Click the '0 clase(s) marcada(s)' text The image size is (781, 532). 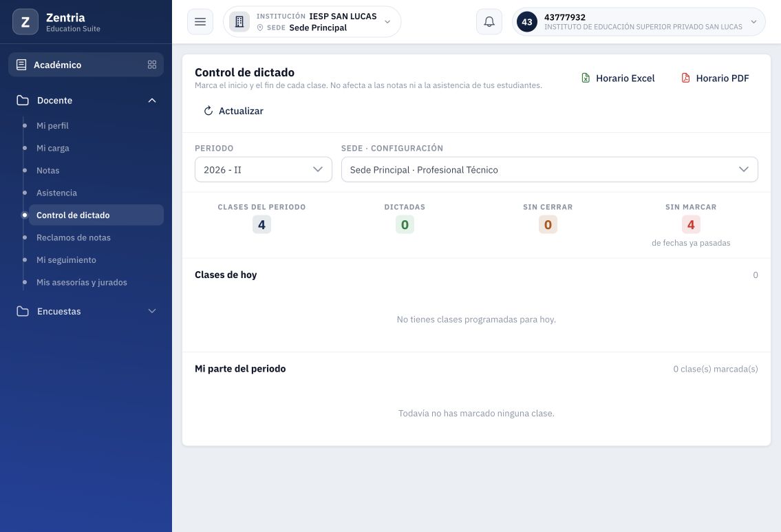coord(716,369)
